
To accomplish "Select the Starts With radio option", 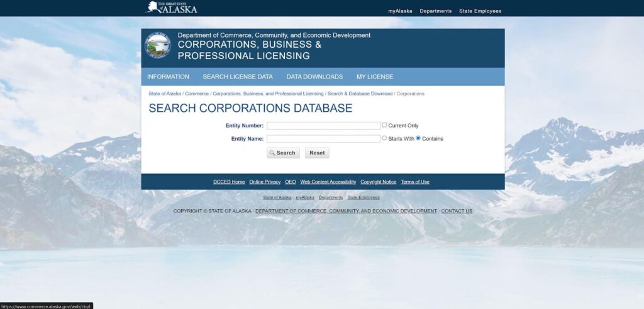I will (384, 138).
